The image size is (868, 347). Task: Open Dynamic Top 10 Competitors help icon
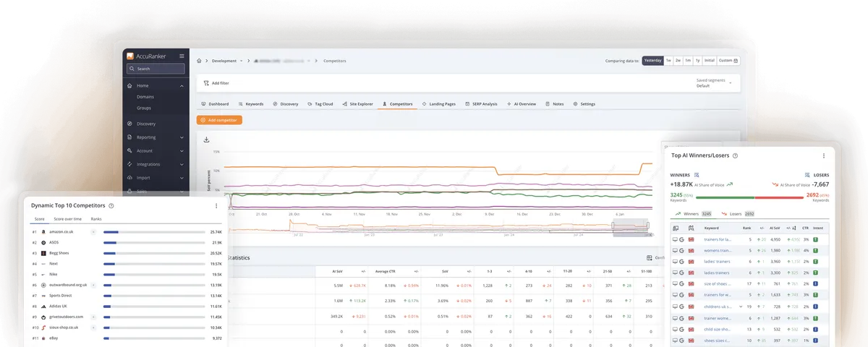111,206
